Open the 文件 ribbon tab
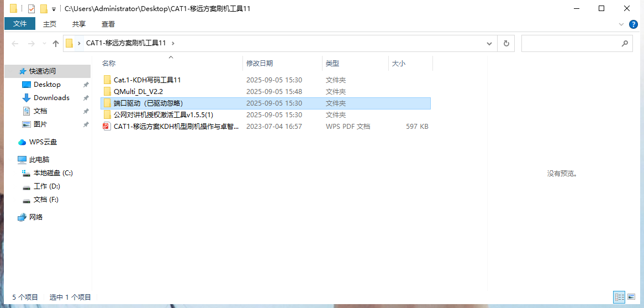 coord(20,24)
